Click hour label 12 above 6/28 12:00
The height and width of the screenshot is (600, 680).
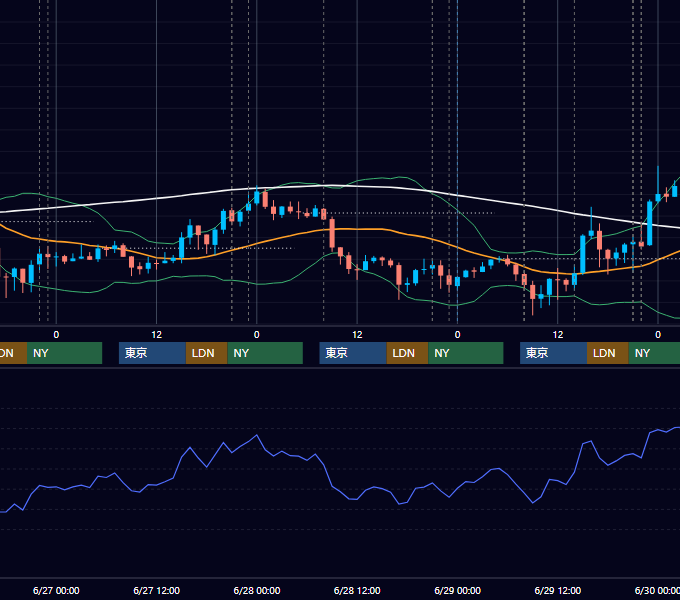[x=357, y=335]
